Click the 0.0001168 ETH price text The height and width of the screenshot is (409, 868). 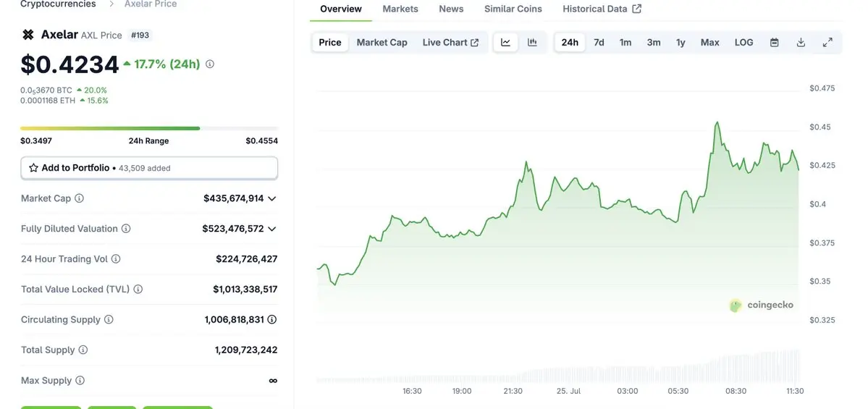tap(49, 101)
